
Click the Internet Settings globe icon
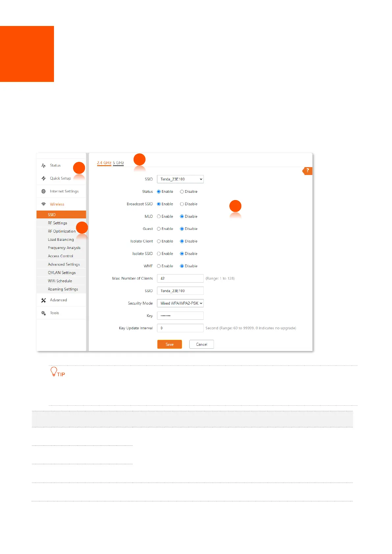pyautogui.click(x=43, y=191)
